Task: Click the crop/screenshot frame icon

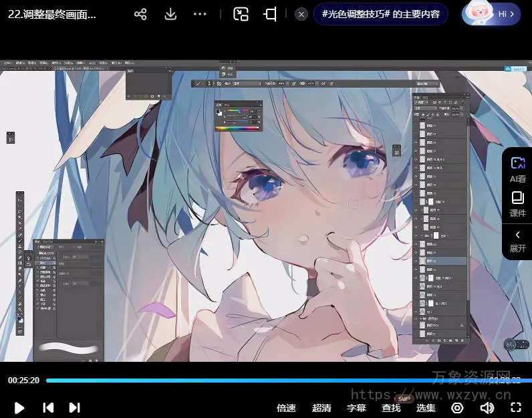Action: coord(270,14)
